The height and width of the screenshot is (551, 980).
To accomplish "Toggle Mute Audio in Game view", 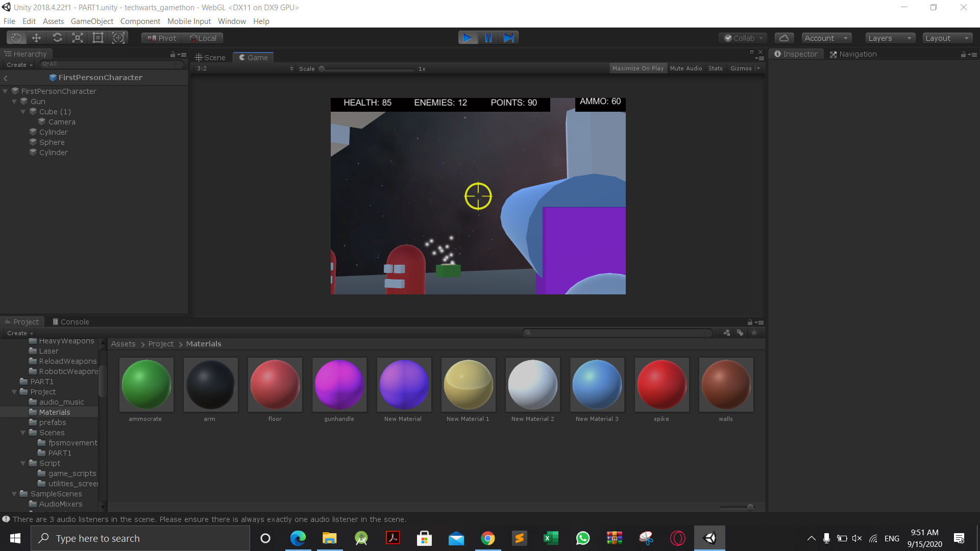I will [x=685, y=68].
